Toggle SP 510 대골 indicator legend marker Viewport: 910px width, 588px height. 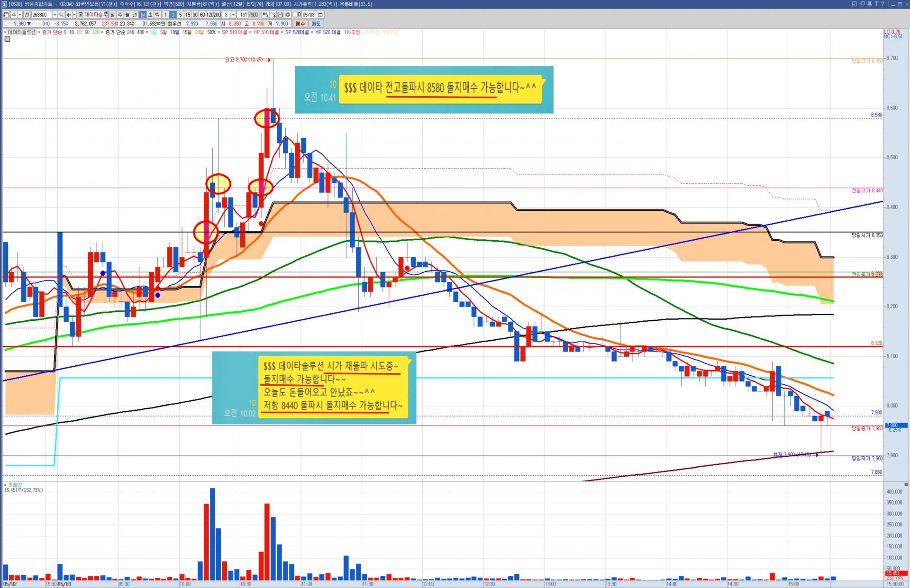pyautogui.click(x=219, y=32)
